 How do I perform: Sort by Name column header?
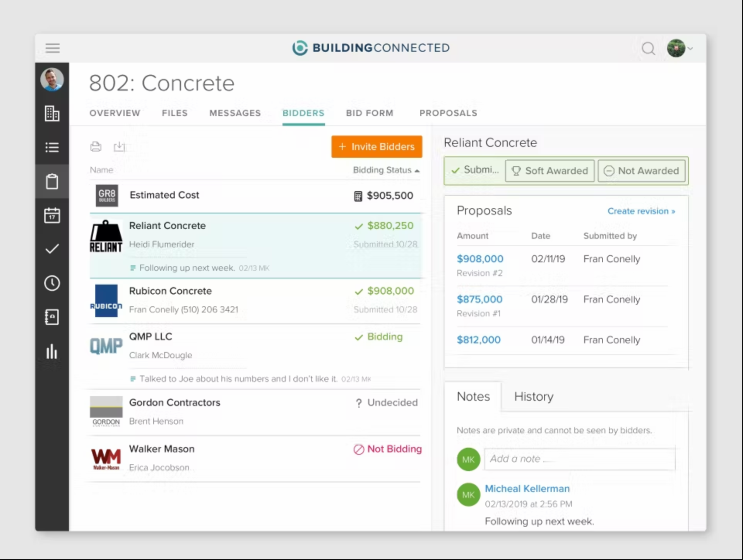click(x=101, y=170)
